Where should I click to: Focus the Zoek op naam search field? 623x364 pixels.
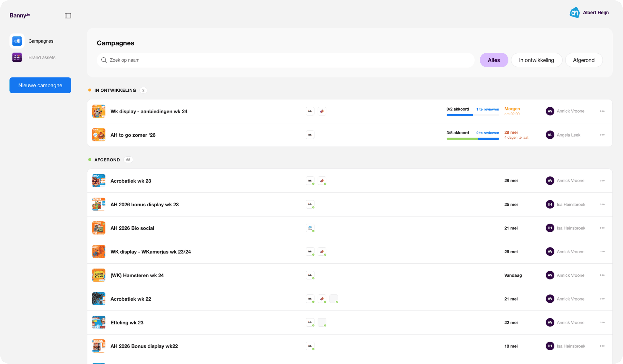pyautogui.click(x=285, y=60)
